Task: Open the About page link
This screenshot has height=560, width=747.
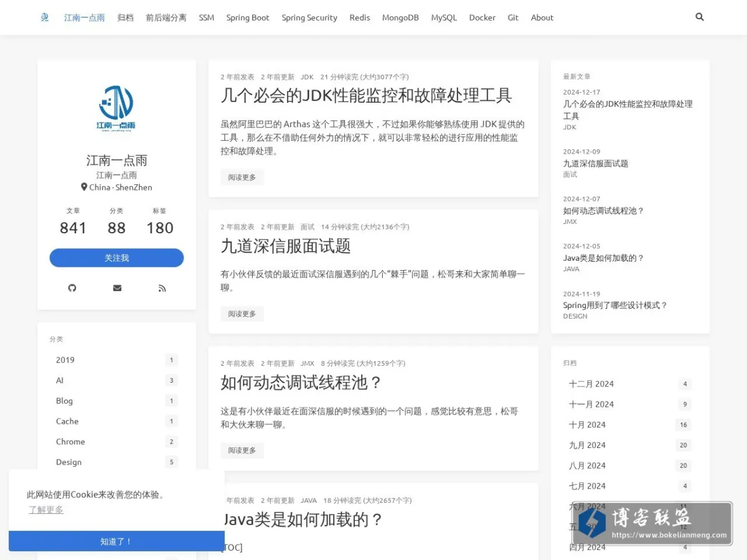Action: 542,17
